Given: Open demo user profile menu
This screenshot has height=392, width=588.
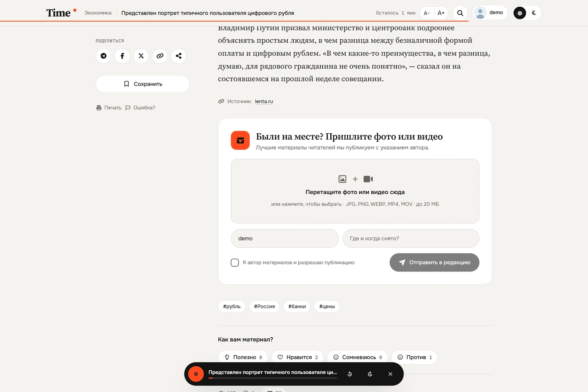Looking at the screenshot, I should coord(490,13).
